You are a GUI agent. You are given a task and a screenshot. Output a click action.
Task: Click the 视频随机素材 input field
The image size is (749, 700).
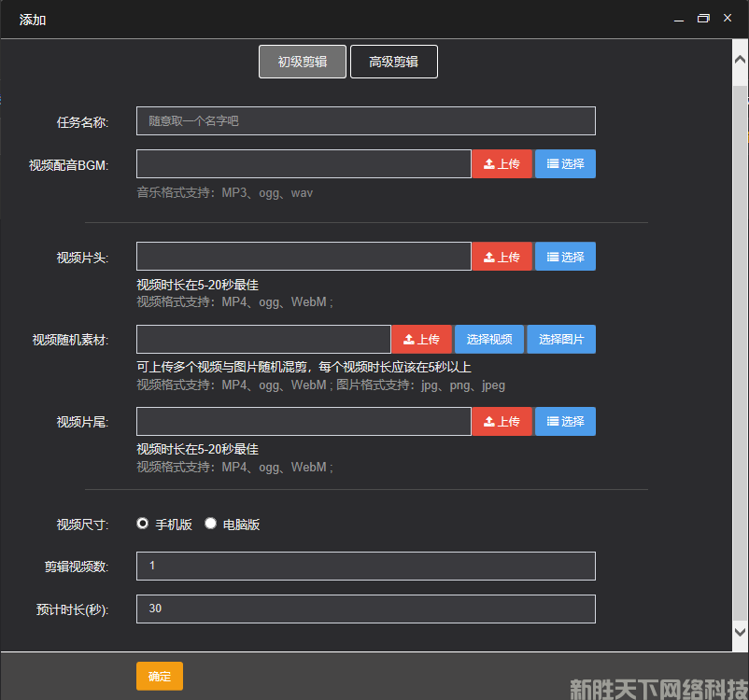tap(263, 339)
